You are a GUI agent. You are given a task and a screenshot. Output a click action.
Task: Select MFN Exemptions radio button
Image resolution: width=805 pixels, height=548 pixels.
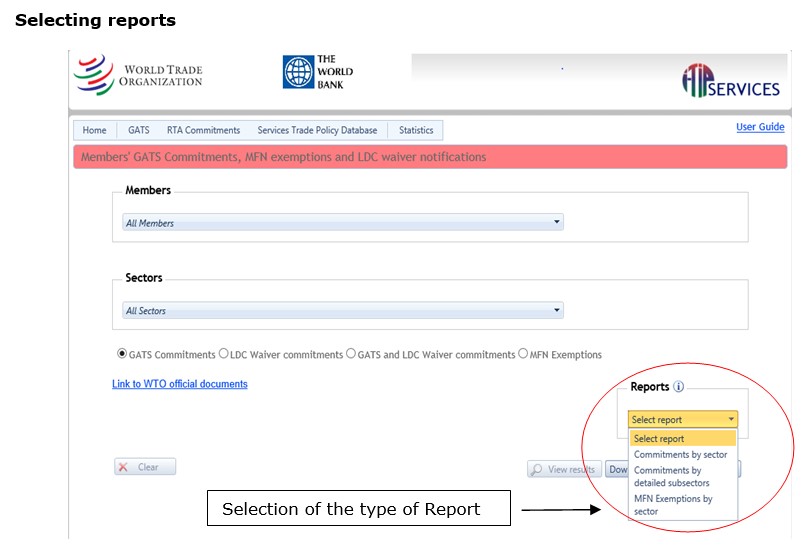coord(523,354)
